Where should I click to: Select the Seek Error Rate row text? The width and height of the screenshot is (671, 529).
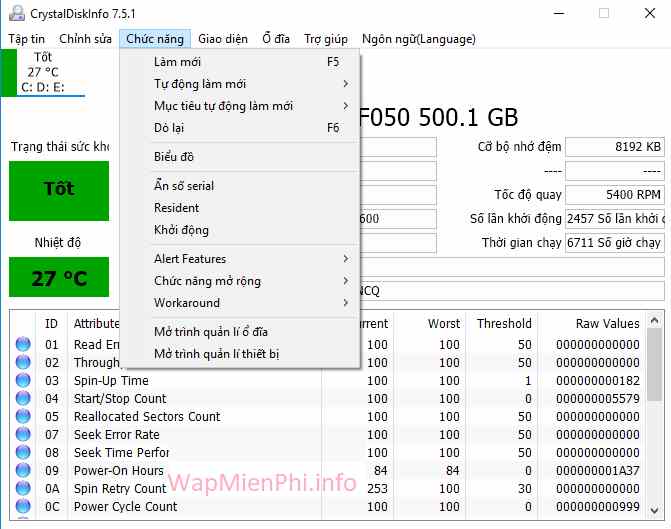(x=117, y=434)
